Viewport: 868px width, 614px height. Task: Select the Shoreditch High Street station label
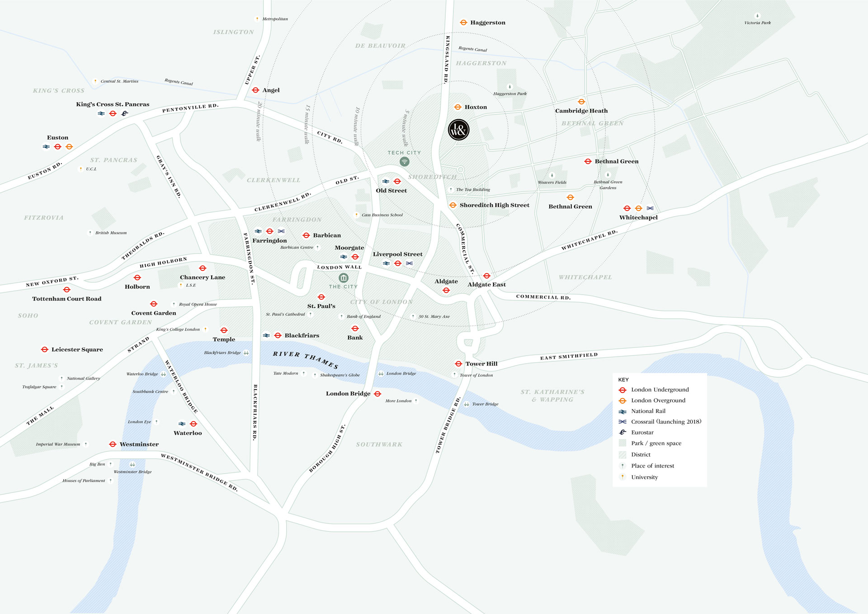pos(494,205)
